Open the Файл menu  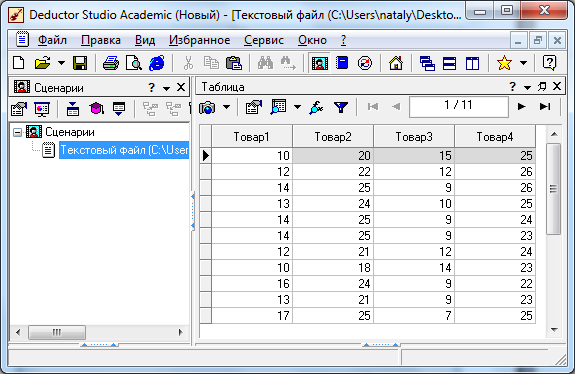52,40
